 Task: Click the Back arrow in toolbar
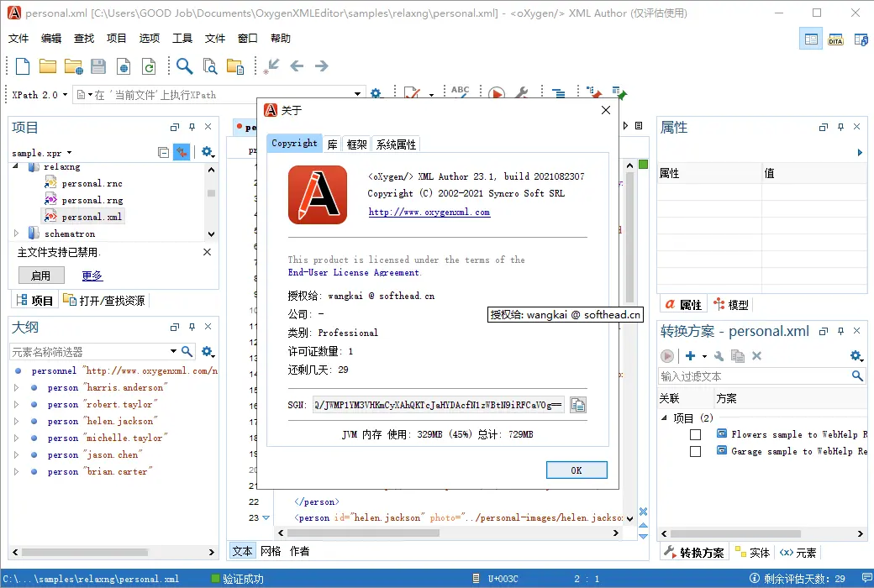click(x=297, y=66)
